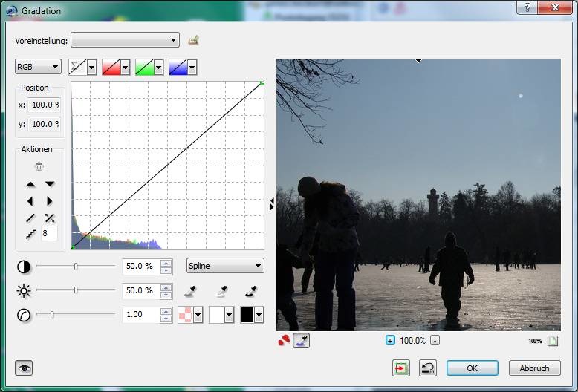Toggle the preview eye button
Screen dimensions: 578x392
[25, 367]
